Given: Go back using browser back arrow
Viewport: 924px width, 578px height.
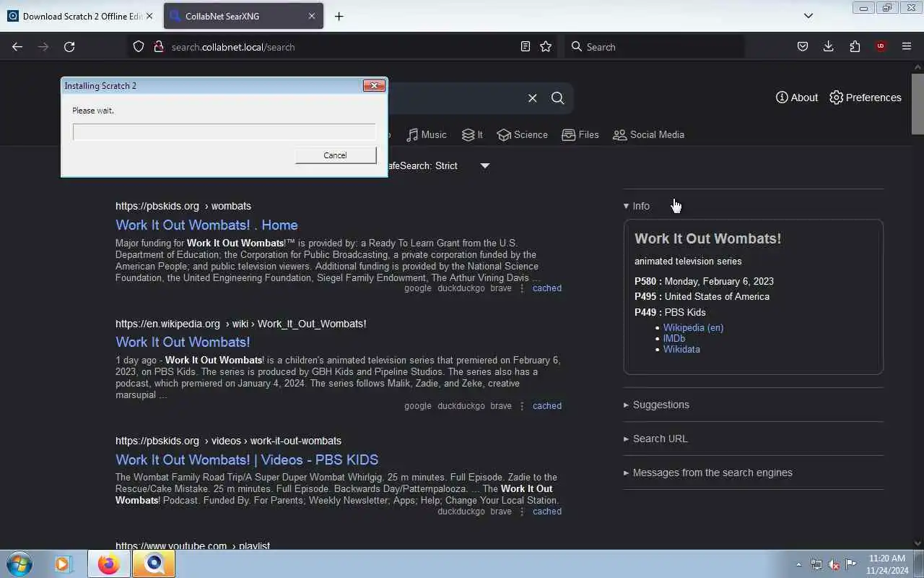Looking at the screenshot, I should click(17, 47).
